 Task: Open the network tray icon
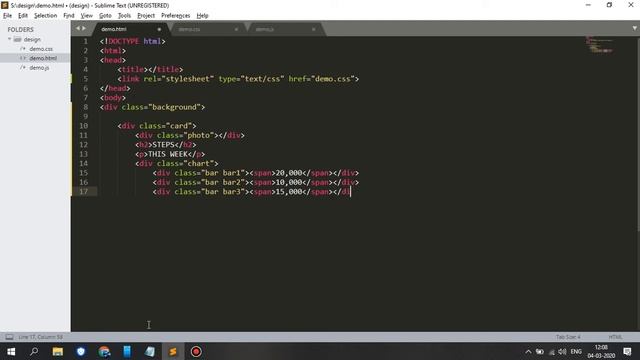pyautogui.click(x=551, y=351)
